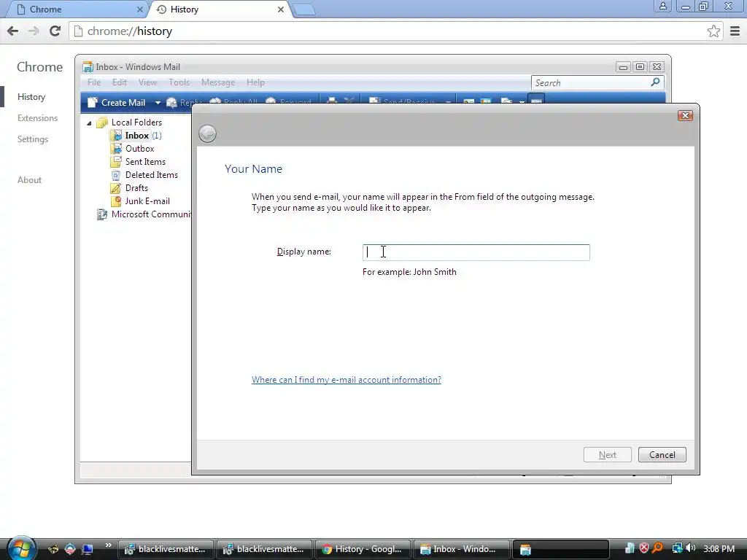Close the account wizard with red X

685,116
